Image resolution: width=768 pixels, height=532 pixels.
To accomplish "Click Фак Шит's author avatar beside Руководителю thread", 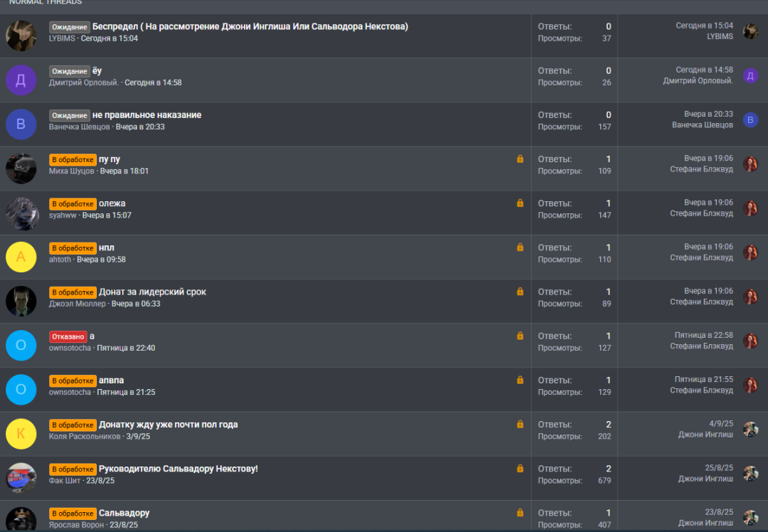I will 21,478.
